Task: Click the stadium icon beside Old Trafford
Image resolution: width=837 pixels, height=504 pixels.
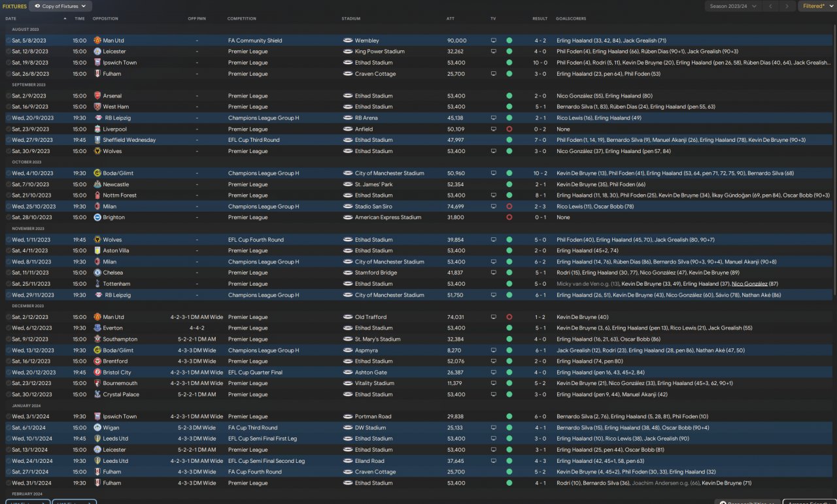Action: pos(348,317)
